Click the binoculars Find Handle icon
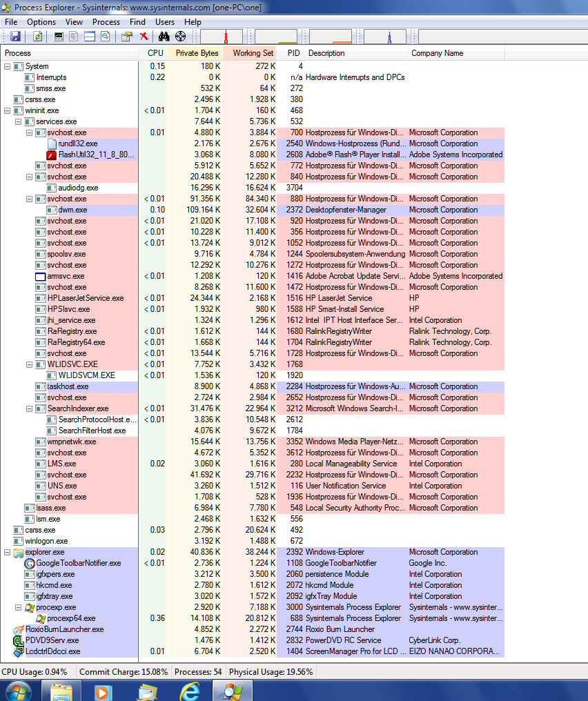Screen dimensions: 588x701 (164, 37)
